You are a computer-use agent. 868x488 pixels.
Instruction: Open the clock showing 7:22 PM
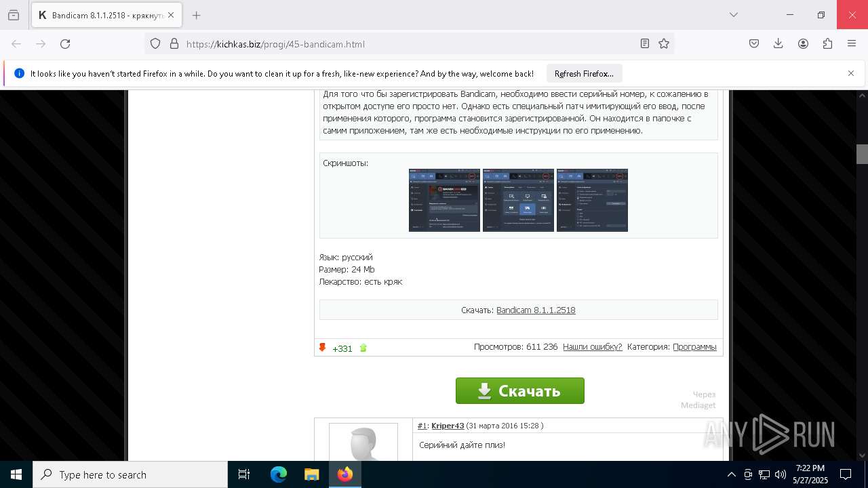click(810, 474)
